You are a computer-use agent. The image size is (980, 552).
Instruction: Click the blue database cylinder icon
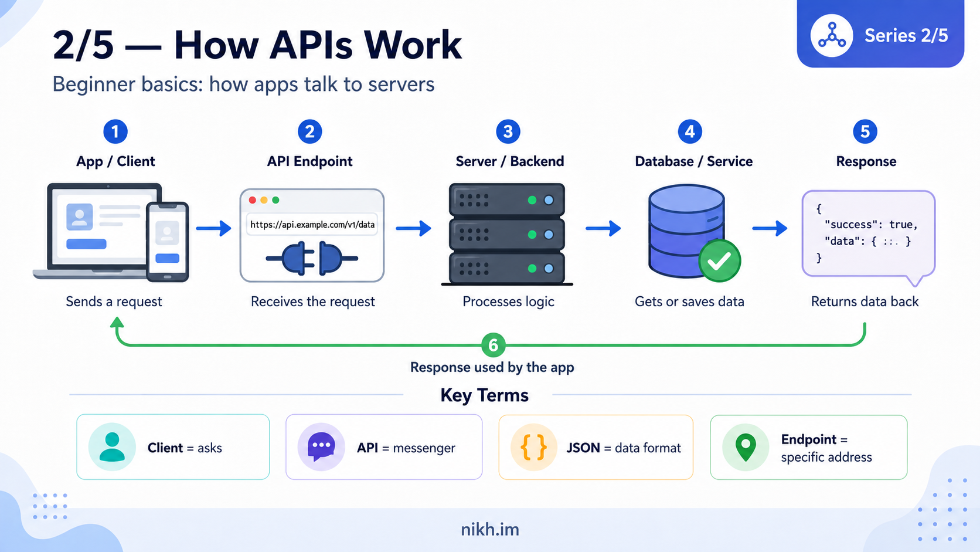[686, 231]
